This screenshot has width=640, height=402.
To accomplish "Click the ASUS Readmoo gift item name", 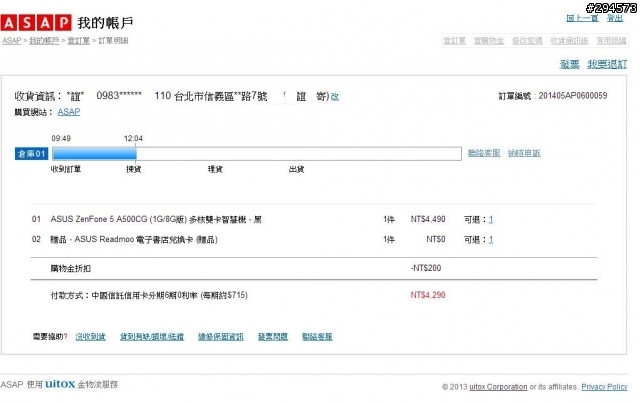I will pyautogui.click(x=134, y=240).
